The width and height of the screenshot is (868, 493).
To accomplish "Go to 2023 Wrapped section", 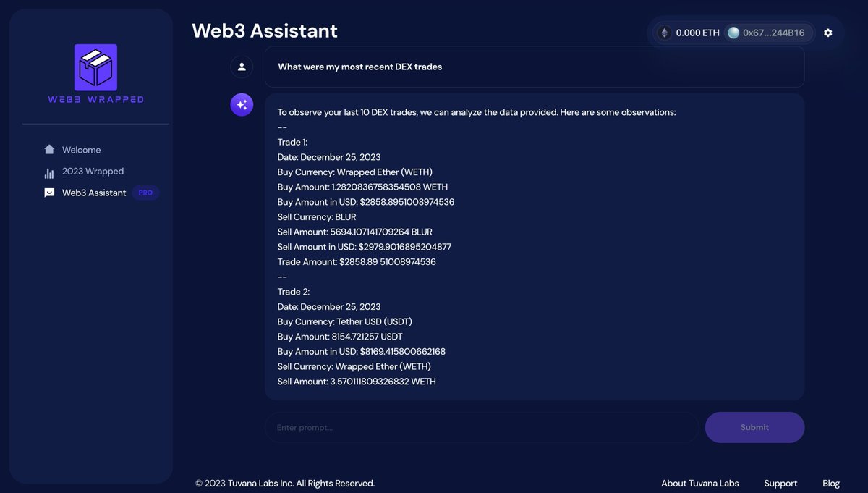I will [93, 172].
